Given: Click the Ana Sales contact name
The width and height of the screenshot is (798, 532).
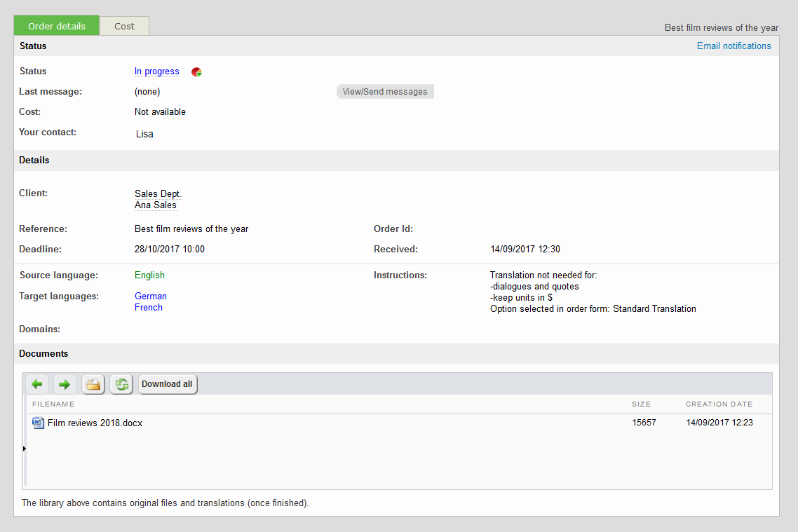Looking at the screenshot, I should pos(156,205).
